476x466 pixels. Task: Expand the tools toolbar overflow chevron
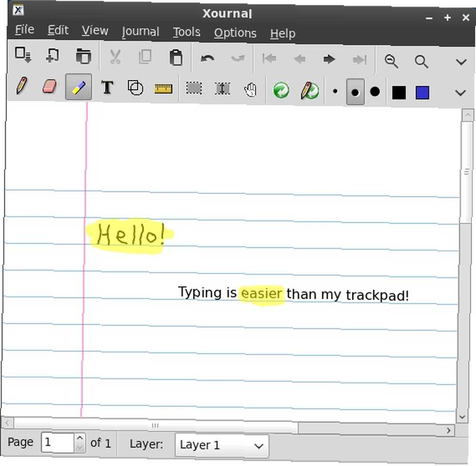[460, 93]
